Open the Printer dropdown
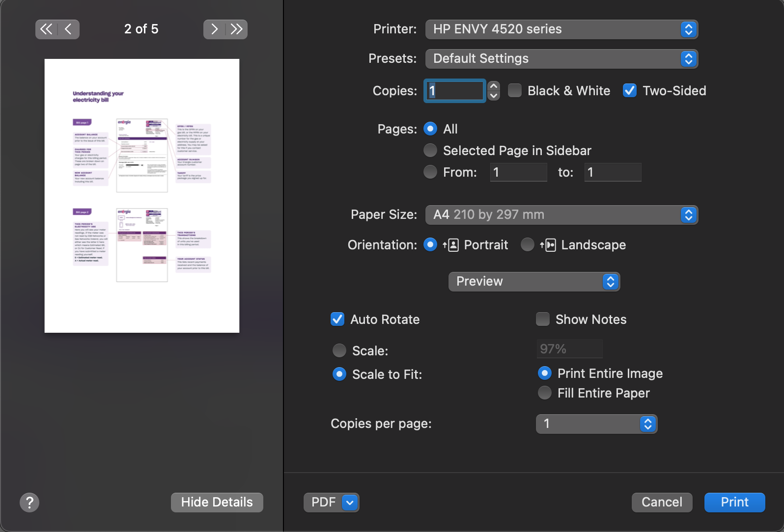Viewport: 784px width, 532px height. tap(561, 29)
